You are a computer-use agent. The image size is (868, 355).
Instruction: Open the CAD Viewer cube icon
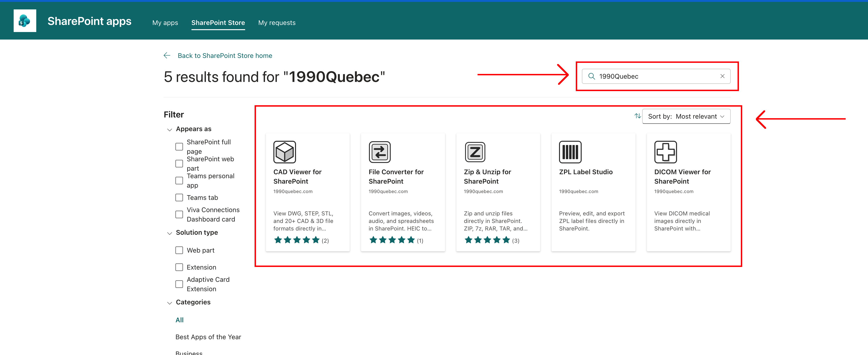click(x=284, y=152)
